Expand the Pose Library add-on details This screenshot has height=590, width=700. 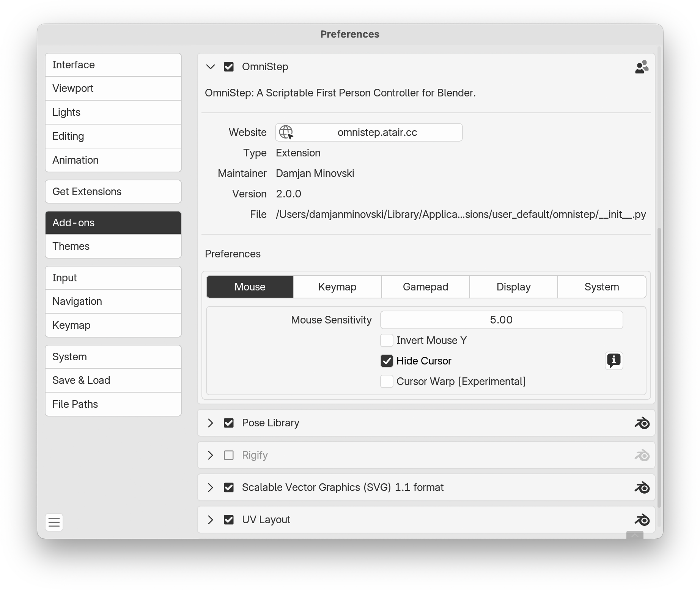211,423
